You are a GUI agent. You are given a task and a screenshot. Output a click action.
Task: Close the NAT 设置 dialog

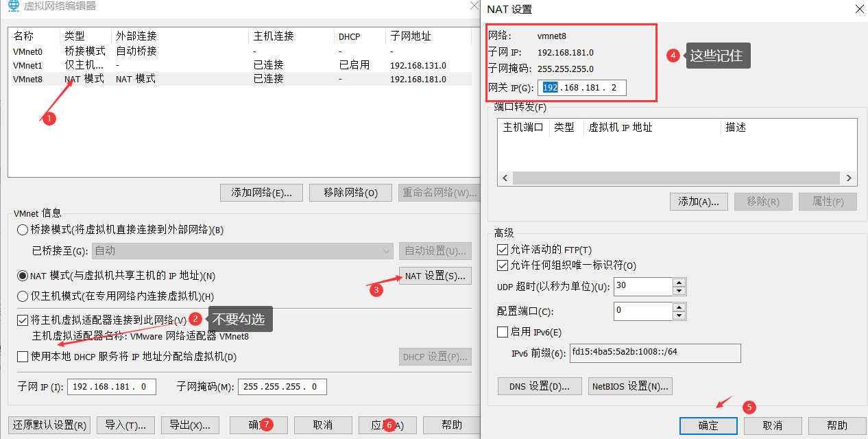point(859,9)
